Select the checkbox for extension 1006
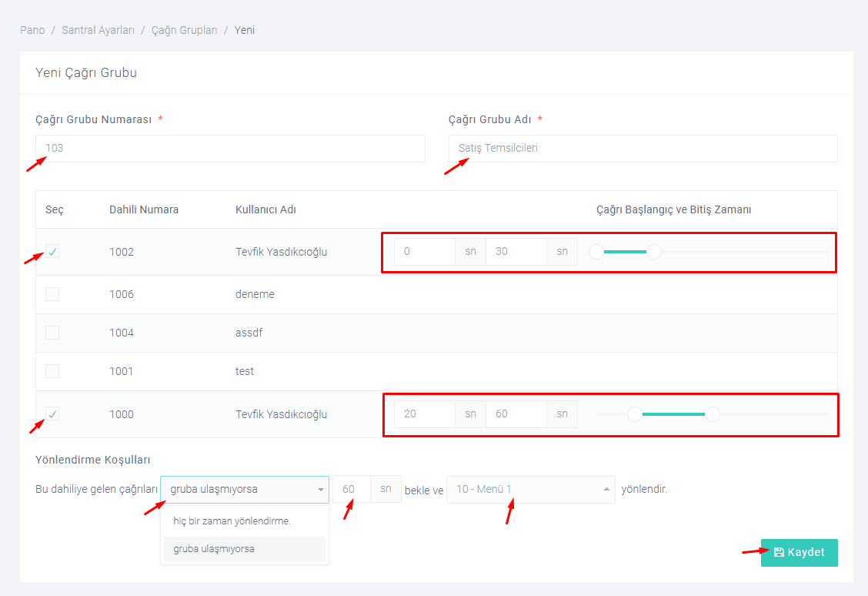This screenshot has width=868, height=596. [52, 294]
